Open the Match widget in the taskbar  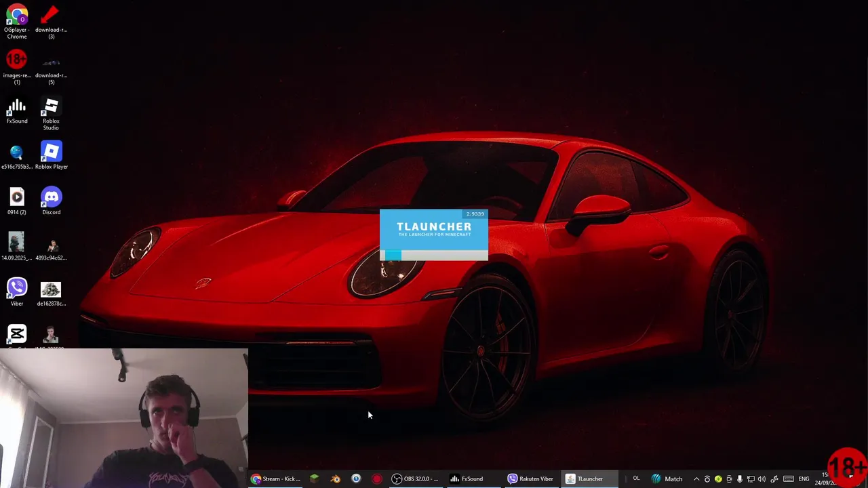667,479
